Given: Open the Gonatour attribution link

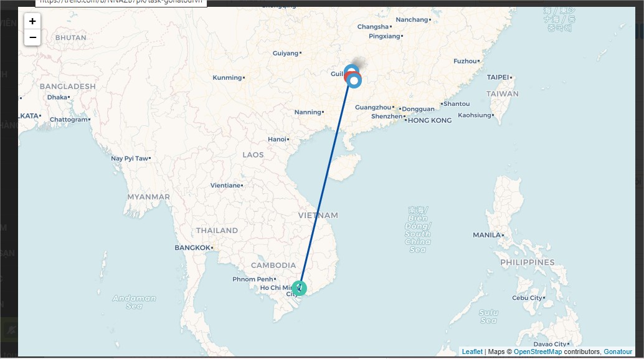Looking at the screenshot, I should pos(618,352).
